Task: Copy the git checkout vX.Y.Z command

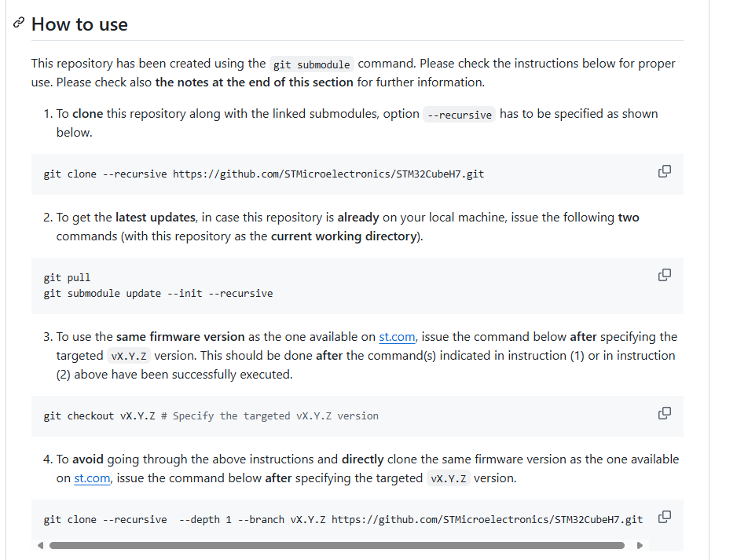Action: click(664, 413)
